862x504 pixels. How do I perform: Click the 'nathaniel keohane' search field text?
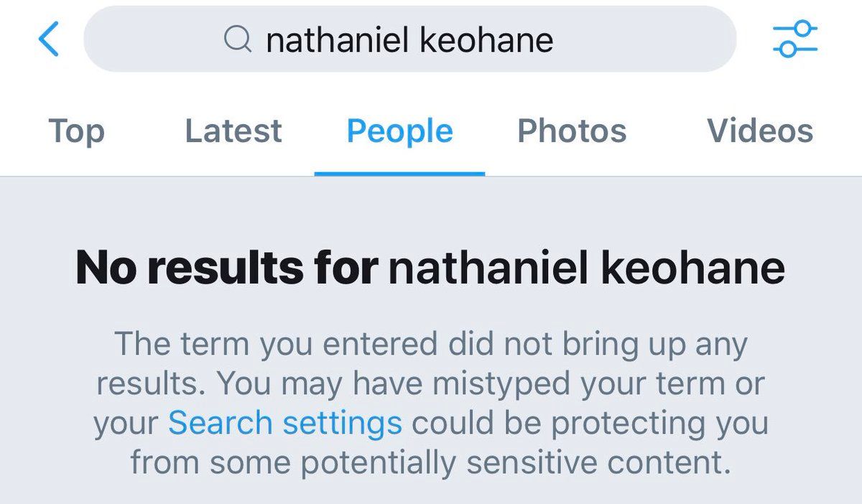[x=409, y=40]
